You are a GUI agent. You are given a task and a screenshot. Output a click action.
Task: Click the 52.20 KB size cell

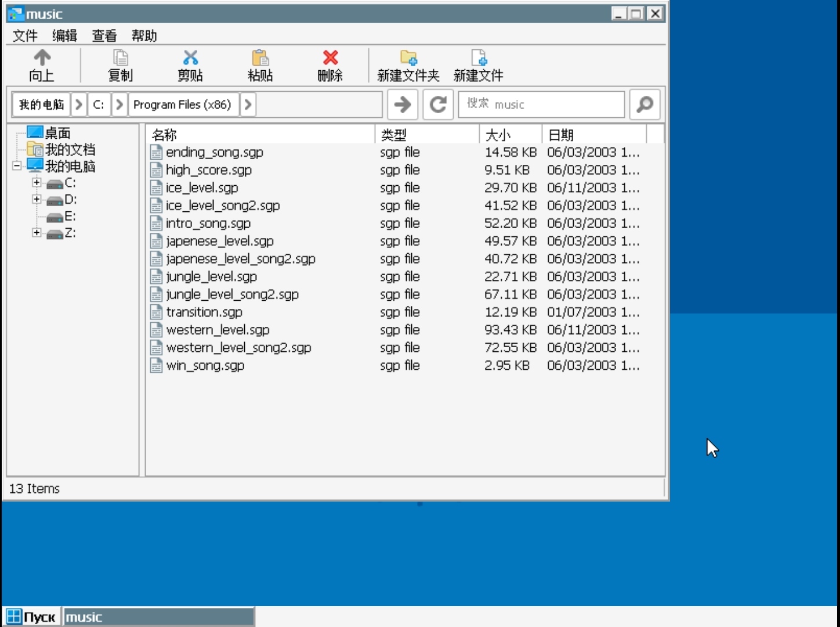[x=510, y=224]
